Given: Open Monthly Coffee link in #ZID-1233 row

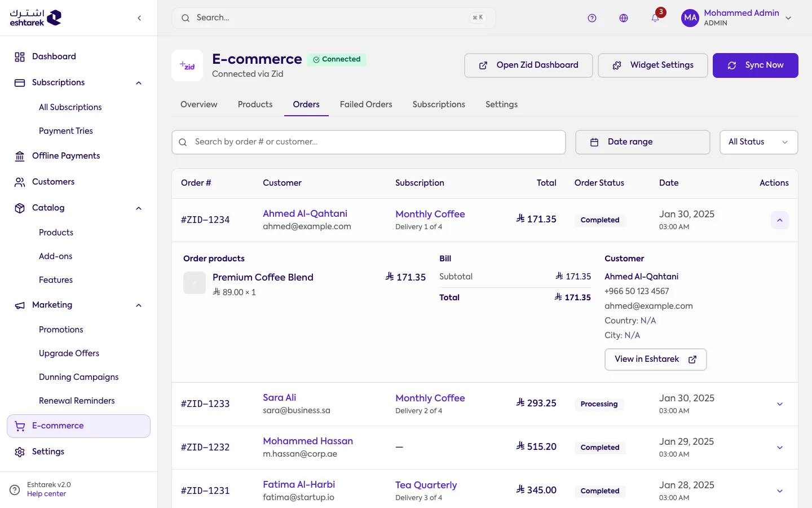Looking at the screenshot, I should coord(430,398).
